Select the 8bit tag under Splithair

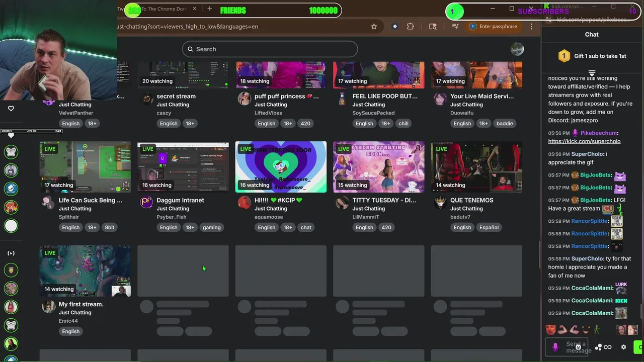[109, 227]
